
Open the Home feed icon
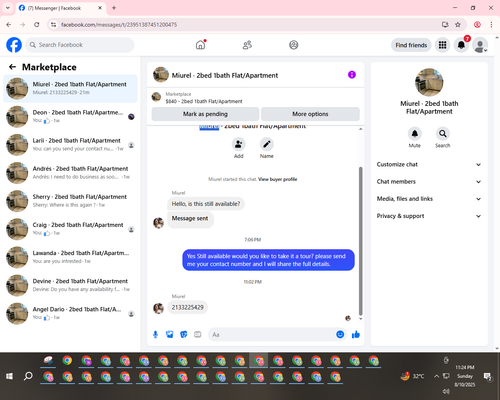pos(200,45)
